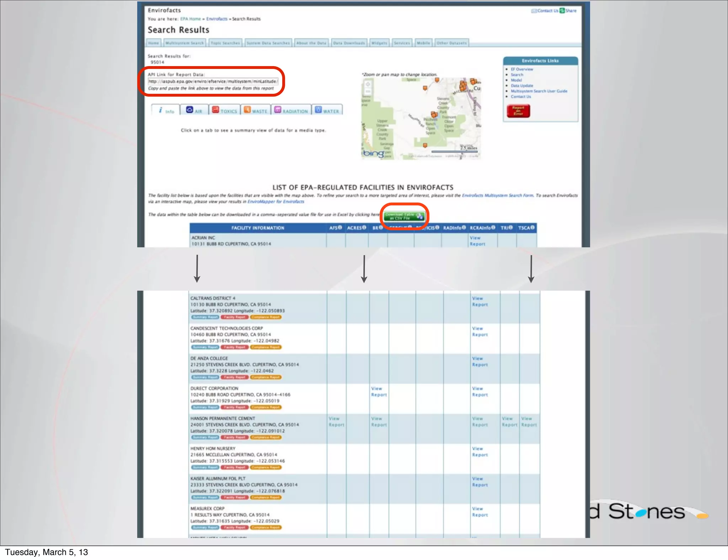Click the API link text field
This screenshot has height=560, width=728.
point(213,81)
